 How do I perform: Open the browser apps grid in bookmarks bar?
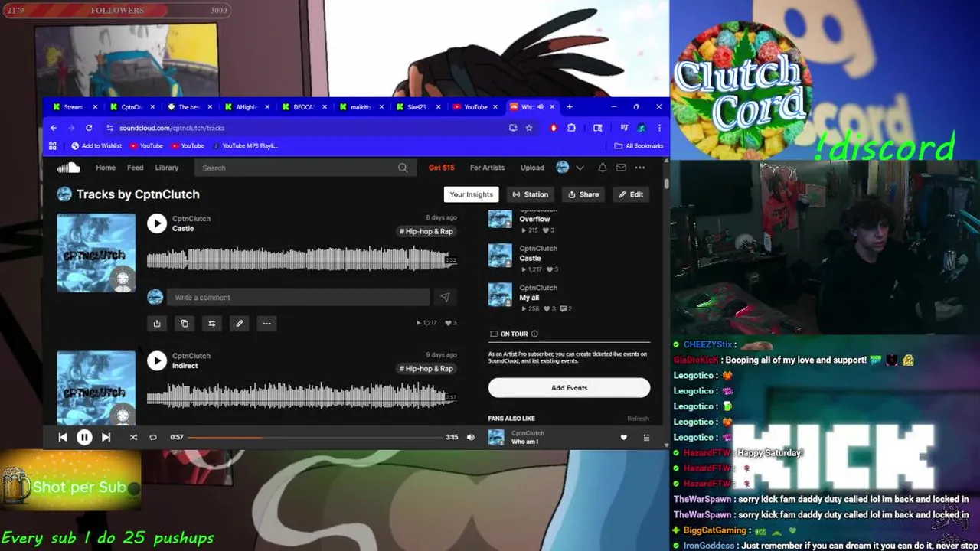[53, 145]
